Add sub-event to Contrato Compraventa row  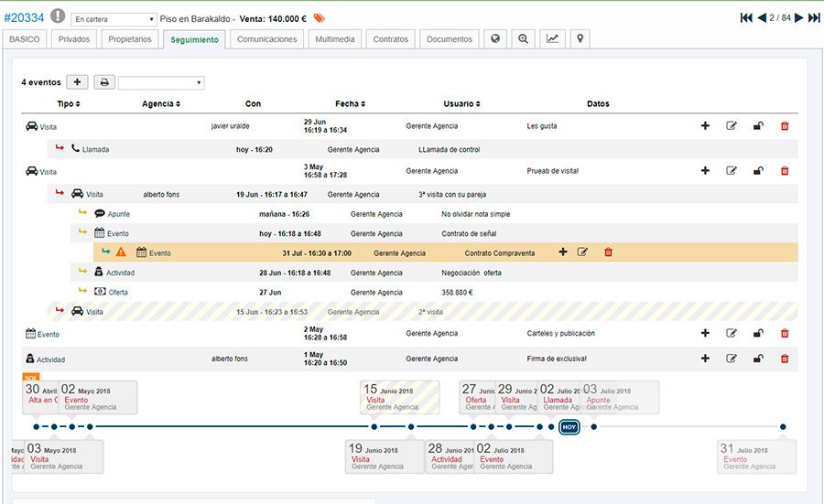(563, 252)
